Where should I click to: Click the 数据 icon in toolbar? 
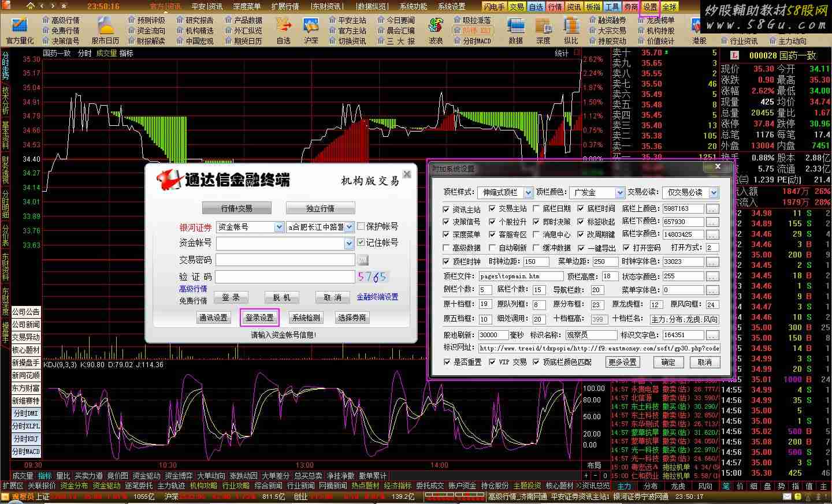point(515,30)
